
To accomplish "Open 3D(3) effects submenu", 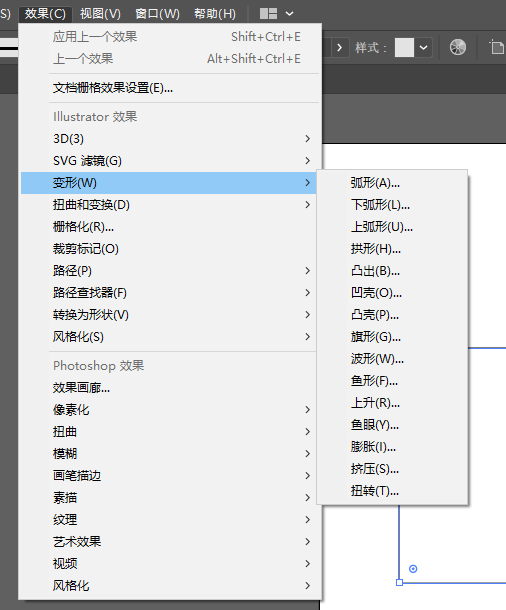I will (168, 138).
